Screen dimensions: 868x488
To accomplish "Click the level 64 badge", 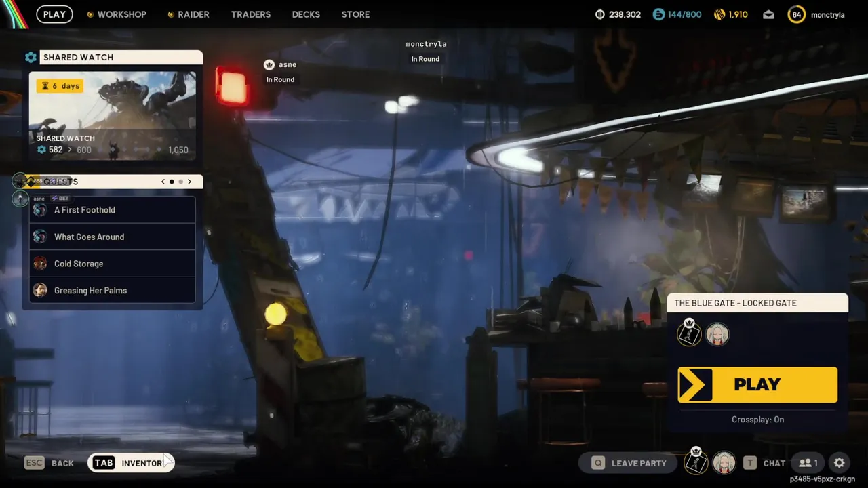I will [x=797, y=14].
